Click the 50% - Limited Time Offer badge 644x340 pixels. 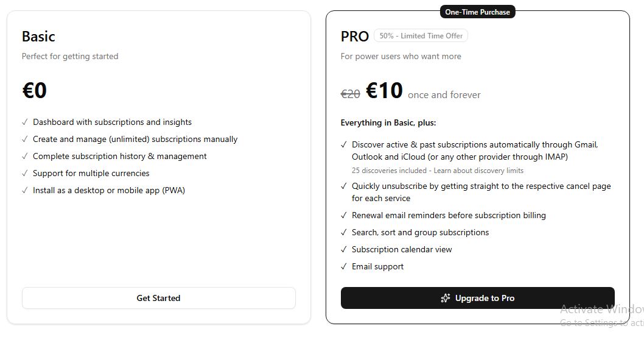click(x=421, y=36)
